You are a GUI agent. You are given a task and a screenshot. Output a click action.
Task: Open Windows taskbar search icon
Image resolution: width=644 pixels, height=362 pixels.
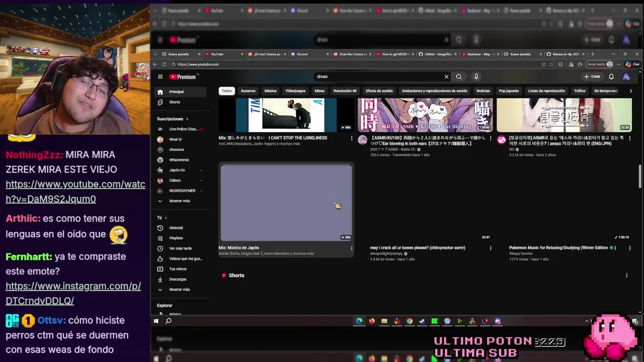[x=169, y=321]
